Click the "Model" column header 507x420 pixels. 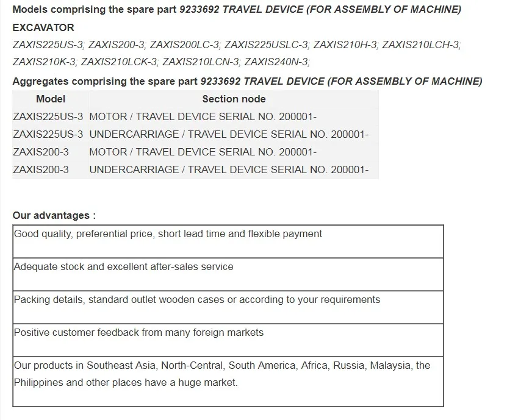(x=51, y=99)
